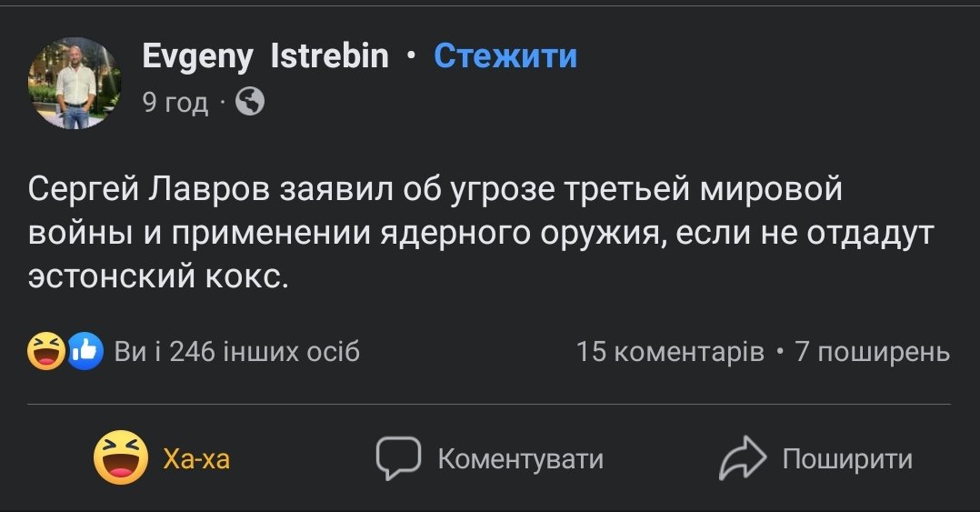Click the large Haha emoji reaction button
The image size is (980, 512).
pyautogui.click(x=121, y=457)
